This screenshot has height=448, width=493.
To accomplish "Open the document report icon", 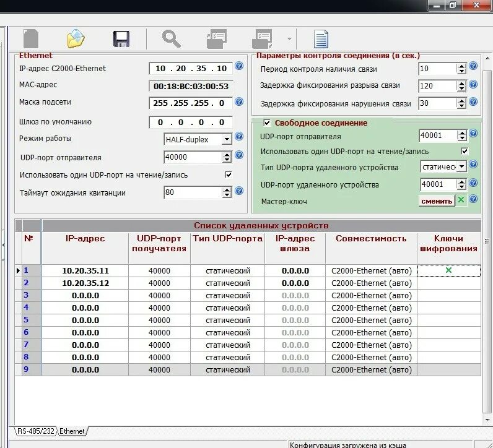I will tap(321, 39).
